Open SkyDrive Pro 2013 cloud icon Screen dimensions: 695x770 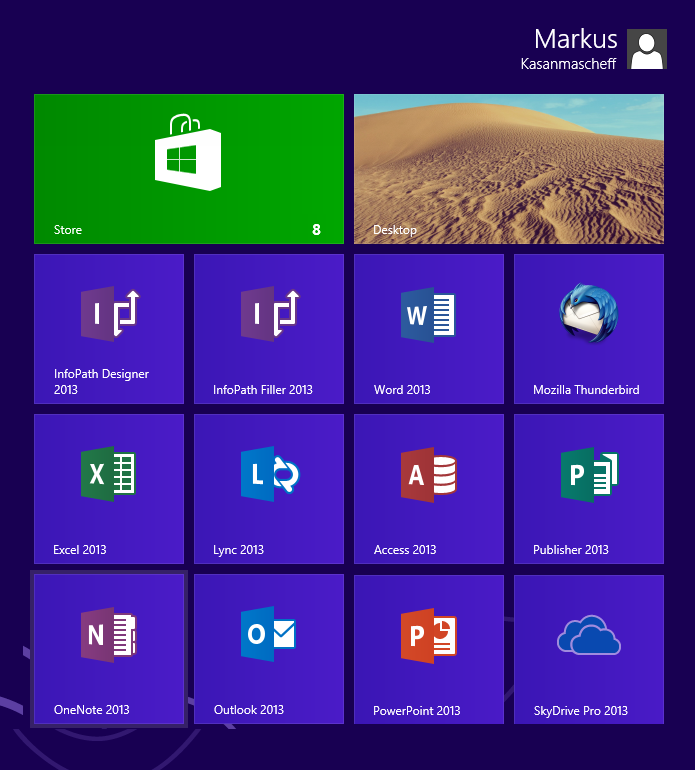589,637
